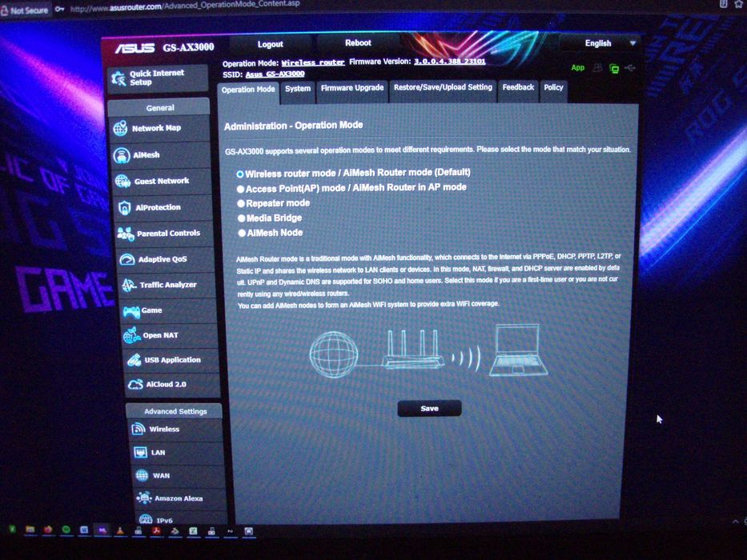The image size is (747, 560).
Task: Click the Wireless router operation mode link
Action: point(312,62)
